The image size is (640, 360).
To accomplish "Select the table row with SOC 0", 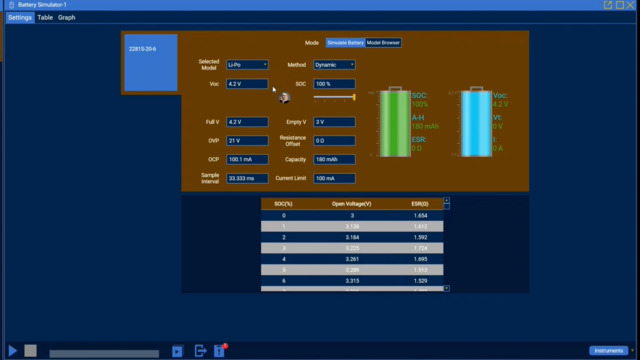I will coord(352,216).
